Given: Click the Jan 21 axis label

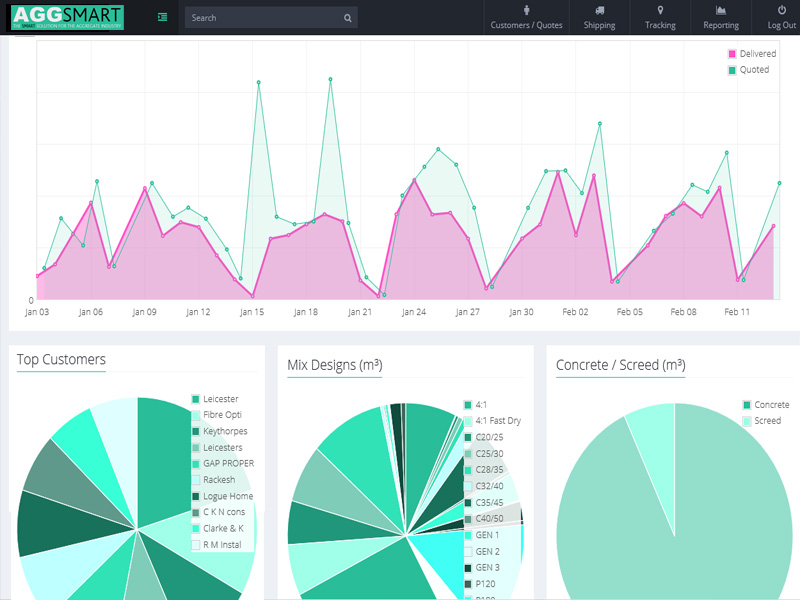Looking at the screenshot, I should click(360, 312).
